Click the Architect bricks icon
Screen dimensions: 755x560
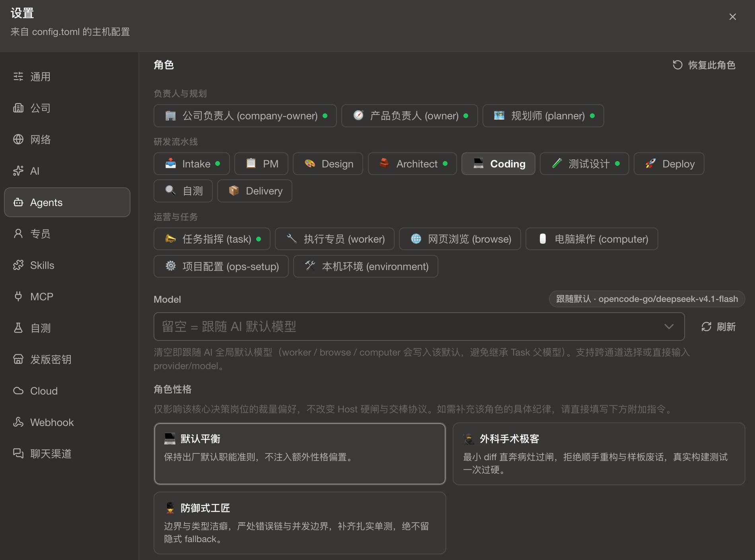(384, 163)
